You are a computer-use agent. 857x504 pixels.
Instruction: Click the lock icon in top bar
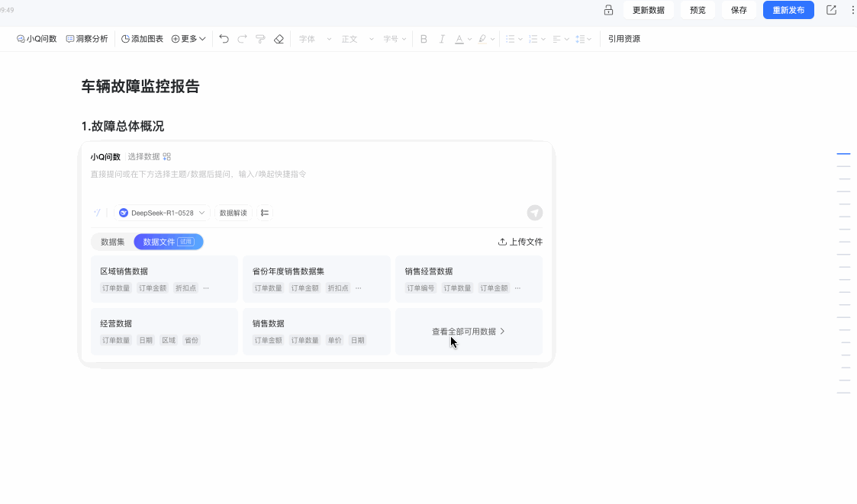[608, 10]
